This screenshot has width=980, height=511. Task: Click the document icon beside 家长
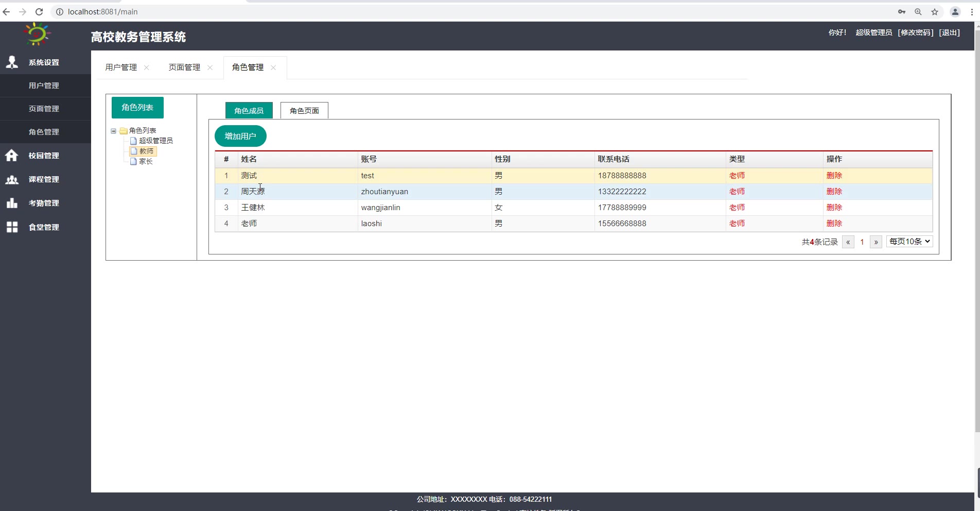(x=133, y=161)
